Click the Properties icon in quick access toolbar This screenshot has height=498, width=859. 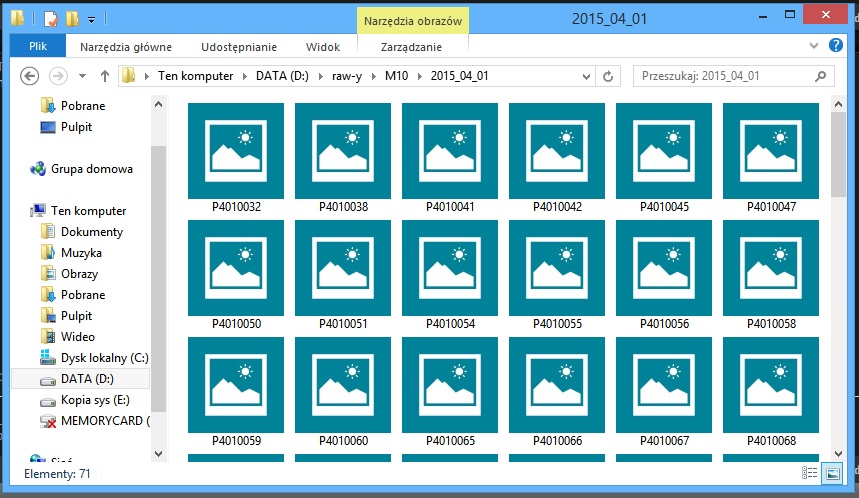(x=50, y=18)
